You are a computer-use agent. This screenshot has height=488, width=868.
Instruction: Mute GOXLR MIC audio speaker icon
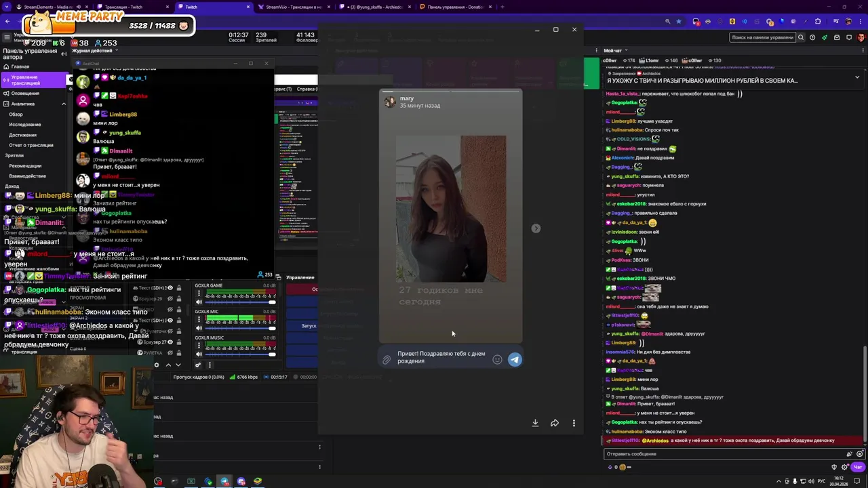199,328
